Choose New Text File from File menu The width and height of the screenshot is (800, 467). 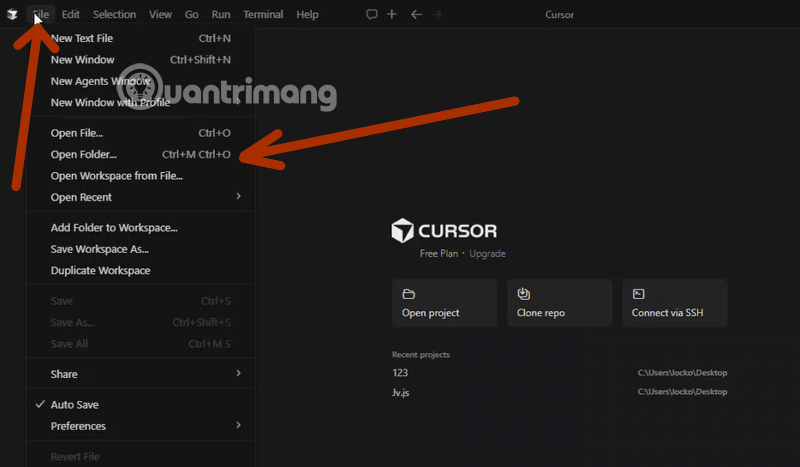click(x=140, y=38)
